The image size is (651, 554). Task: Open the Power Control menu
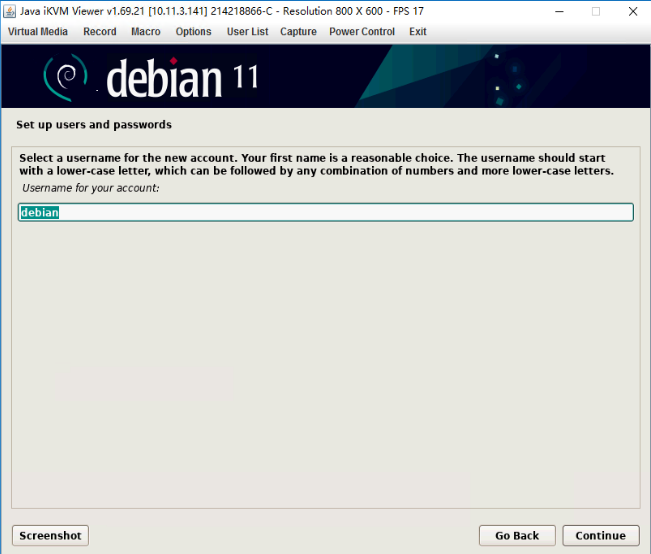click(362, 32)
